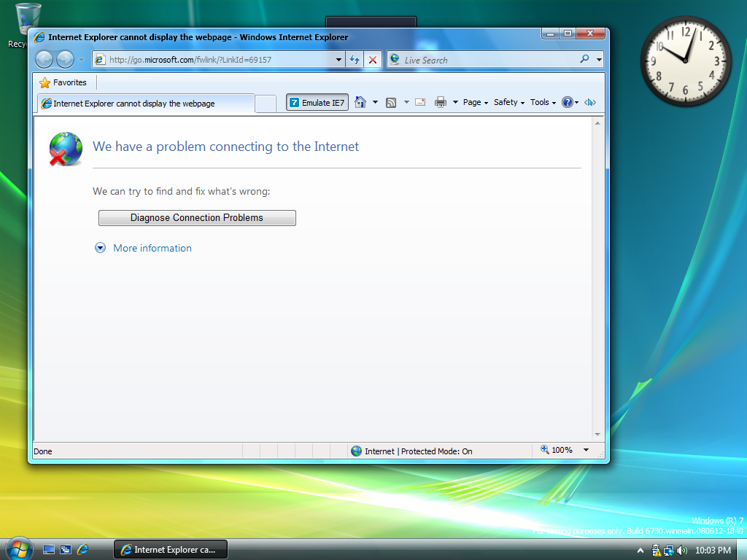Click the Internet zone globe in status bar
Image resolution: width=747 pixels, height=560 pixels.
pyautogui.click(x=356, y=451)
